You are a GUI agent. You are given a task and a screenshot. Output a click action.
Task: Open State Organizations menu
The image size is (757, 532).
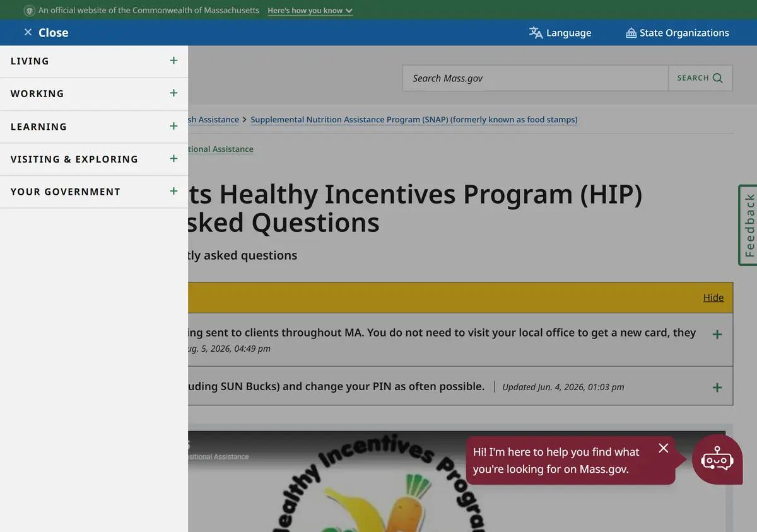[678, 33]
